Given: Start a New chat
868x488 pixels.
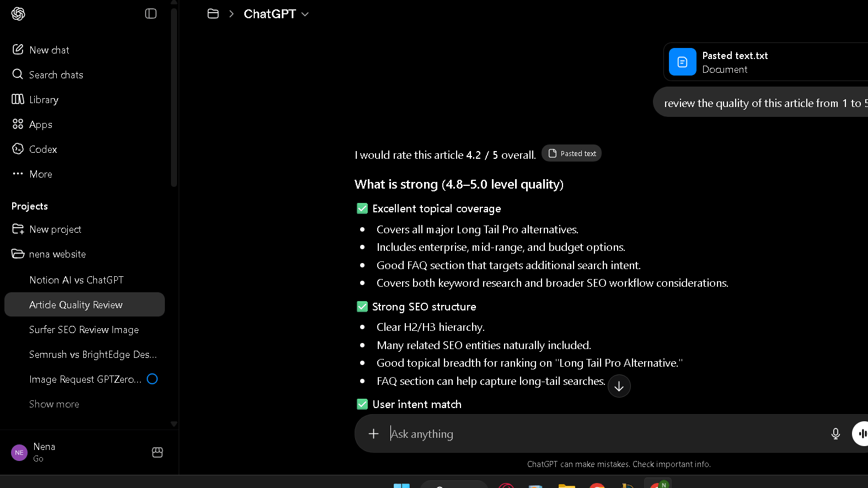Looking at the screenshot, I should (84, 50).
